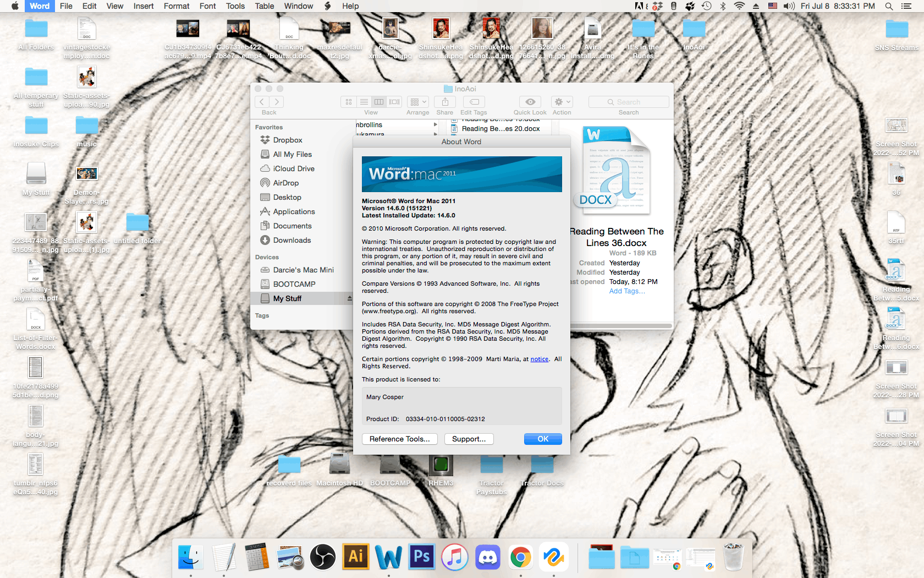Viewport: 924px width, 578px height.
Task: Go forward in the InoAoi Finder window
Action: pyautogui.click(x=277, y=102)
